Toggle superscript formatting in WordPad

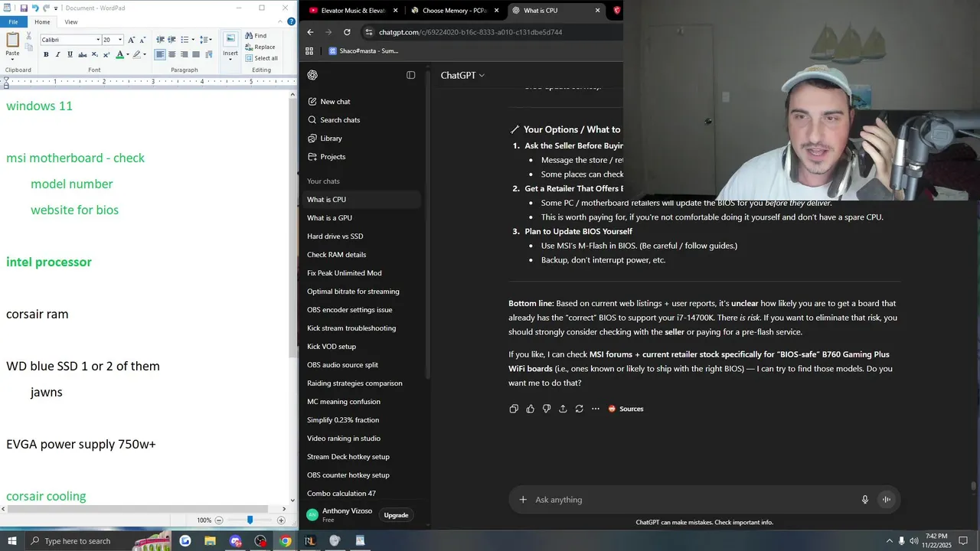click(x=106, y=54)
